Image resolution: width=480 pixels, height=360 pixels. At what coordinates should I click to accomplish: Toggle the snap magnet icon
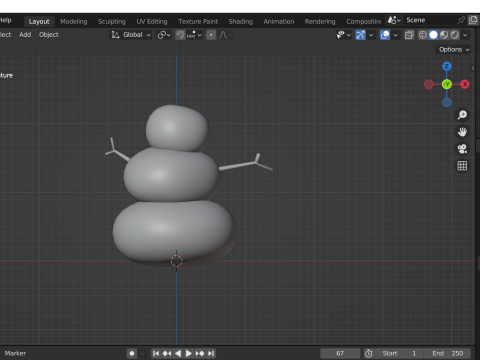180,35
